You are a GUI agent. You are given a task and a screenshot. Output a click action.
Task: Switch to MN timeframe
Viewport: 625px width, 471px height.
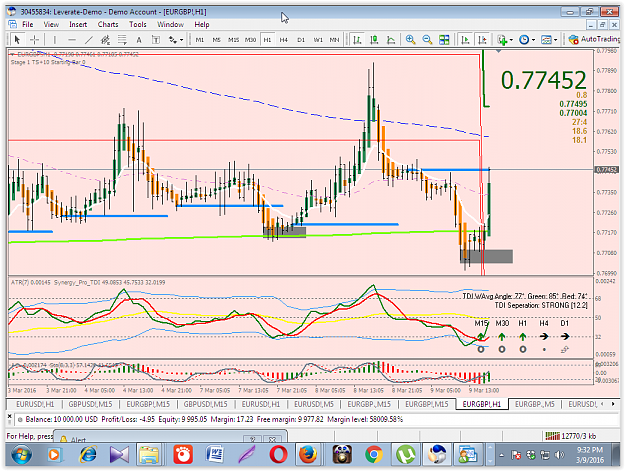(x=334, y=39)
